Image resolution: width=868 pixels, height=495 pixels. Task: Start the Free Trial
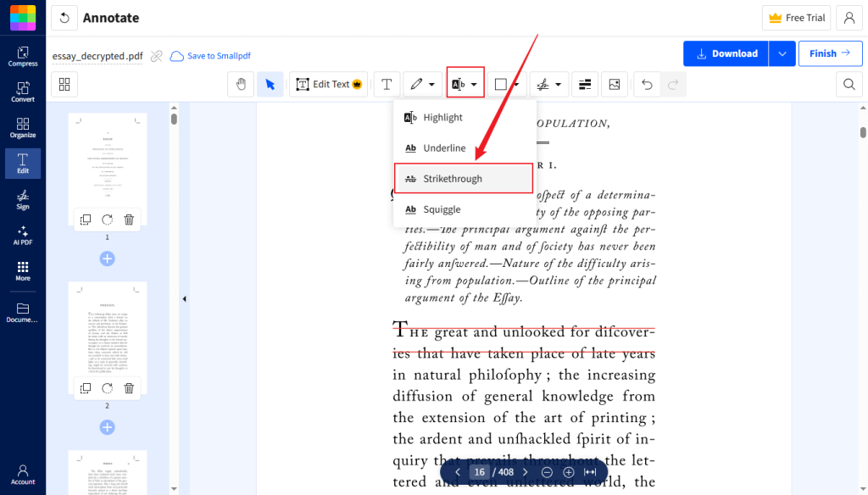coord(796,17)
